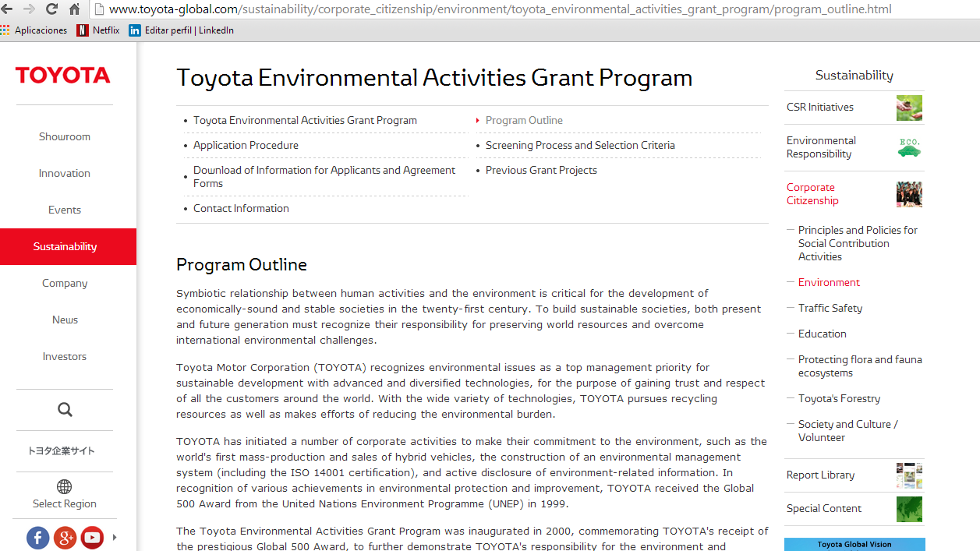
Task: Click the browser reload icon
Action: click(x=52, y=9)
